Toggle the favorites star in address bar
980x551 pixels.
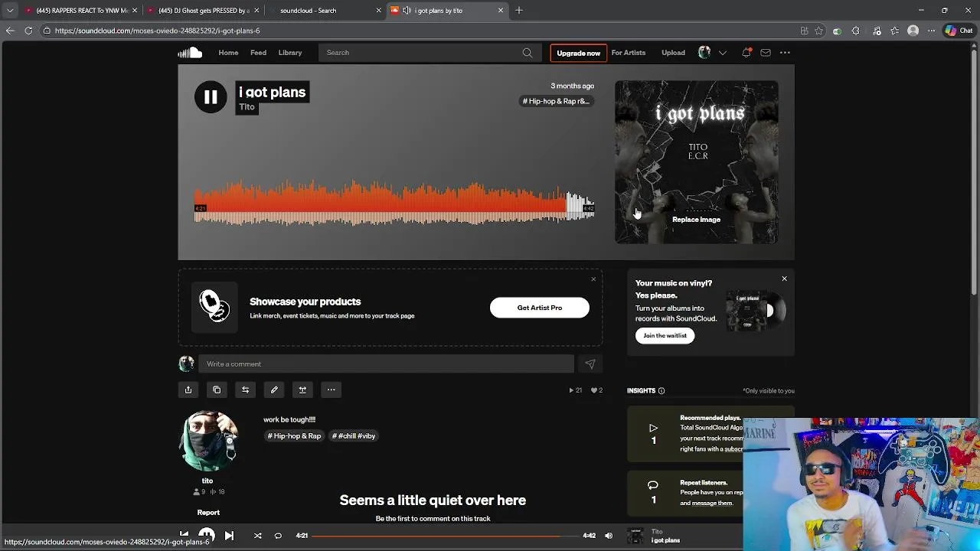coord(818,31)
